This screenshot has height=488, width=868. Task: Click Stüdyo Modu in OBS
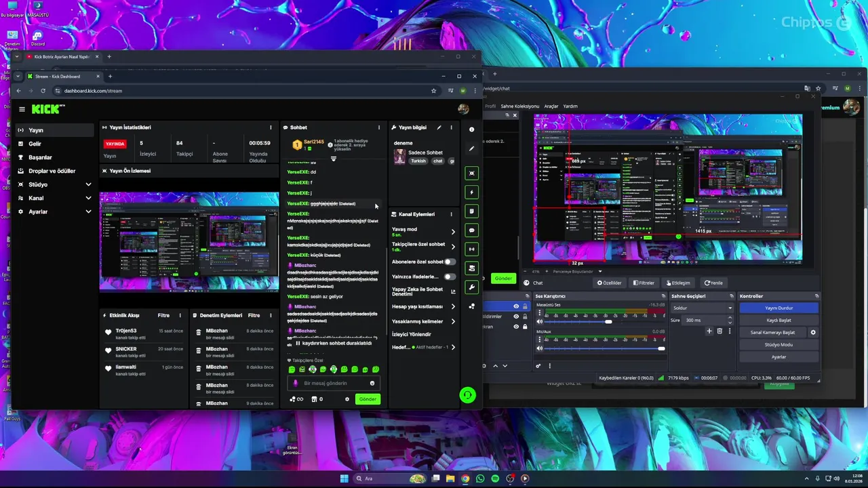pos(778,344)
